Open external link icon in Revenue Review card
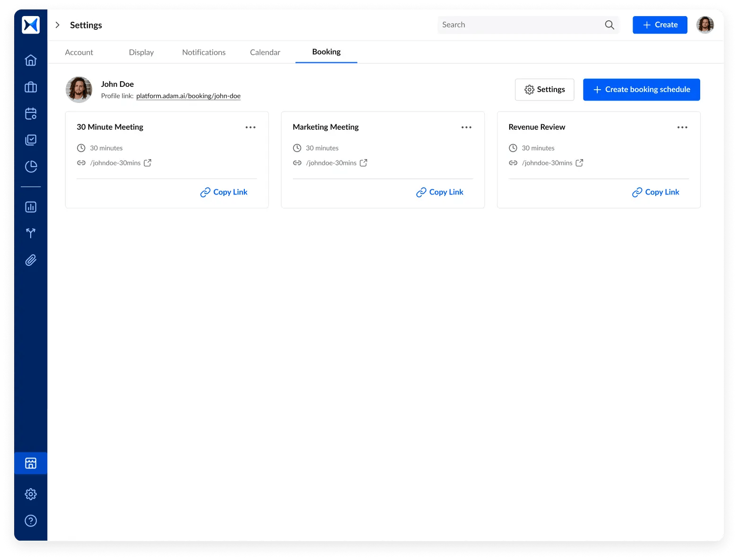The height and width of the screenshot is (560, 738). click(x=579, y=163)
